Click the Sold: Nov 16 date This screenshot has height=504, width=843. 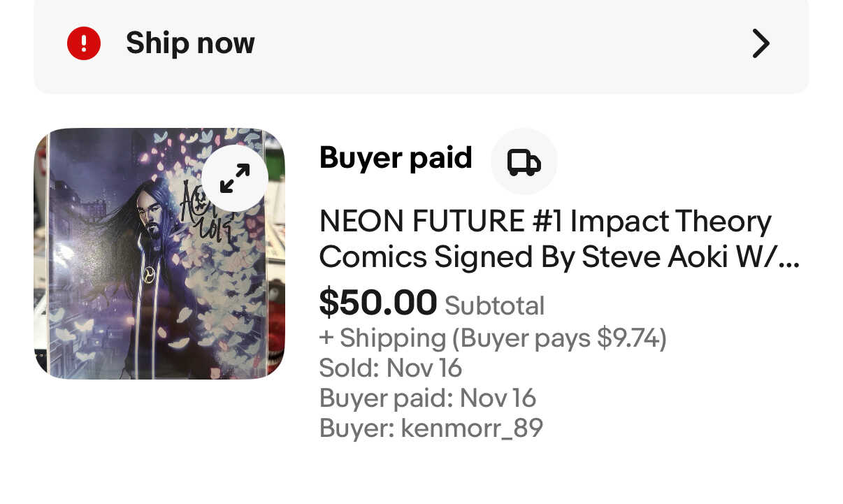(390, 368)
